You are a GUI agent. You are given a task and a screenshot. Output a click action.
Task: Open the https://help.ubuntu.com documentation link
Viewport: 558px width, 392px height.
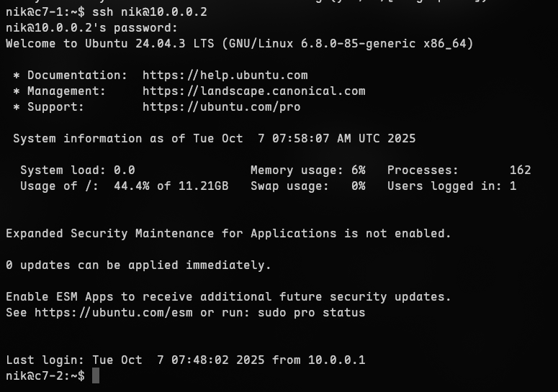[225, 76]
